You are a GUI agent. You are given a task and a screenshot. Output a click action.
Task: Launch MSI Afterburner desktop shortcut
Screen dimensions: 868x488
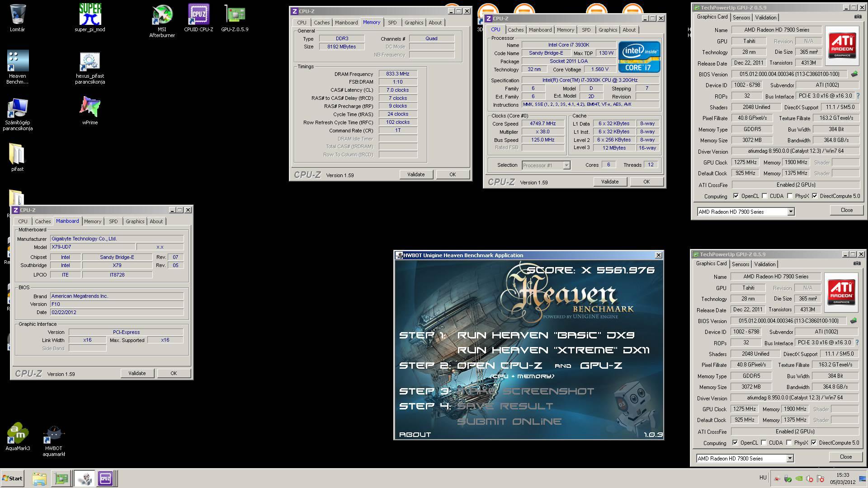point(162,21)
